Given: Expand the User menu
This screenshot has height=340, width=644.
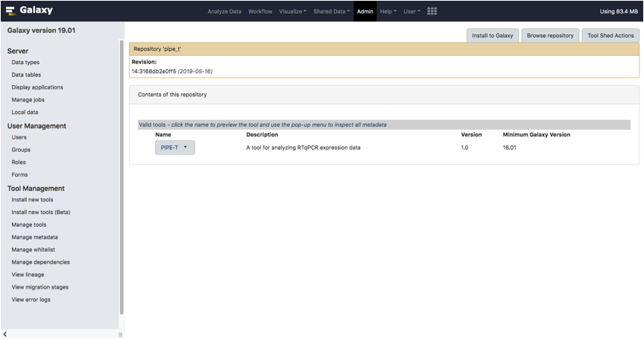Looking at the screenshot, I should pos(412,11).
